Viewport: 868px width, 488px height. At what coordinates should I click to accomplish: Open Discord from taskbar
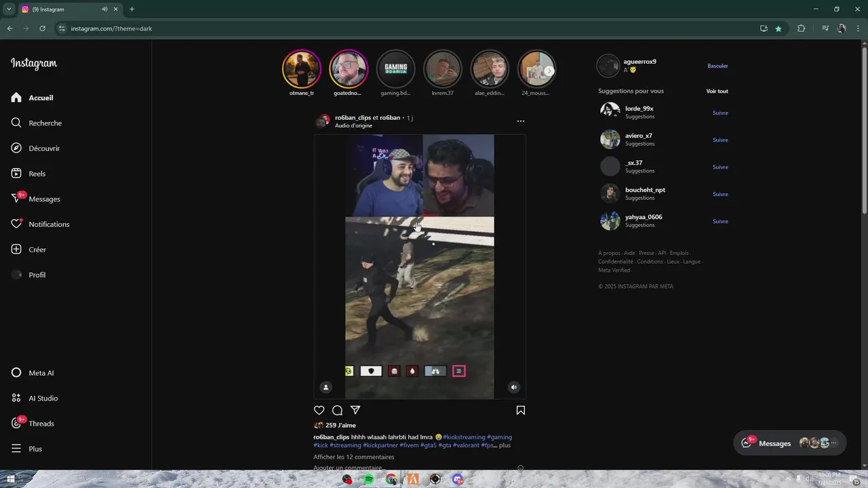(458, 479)
